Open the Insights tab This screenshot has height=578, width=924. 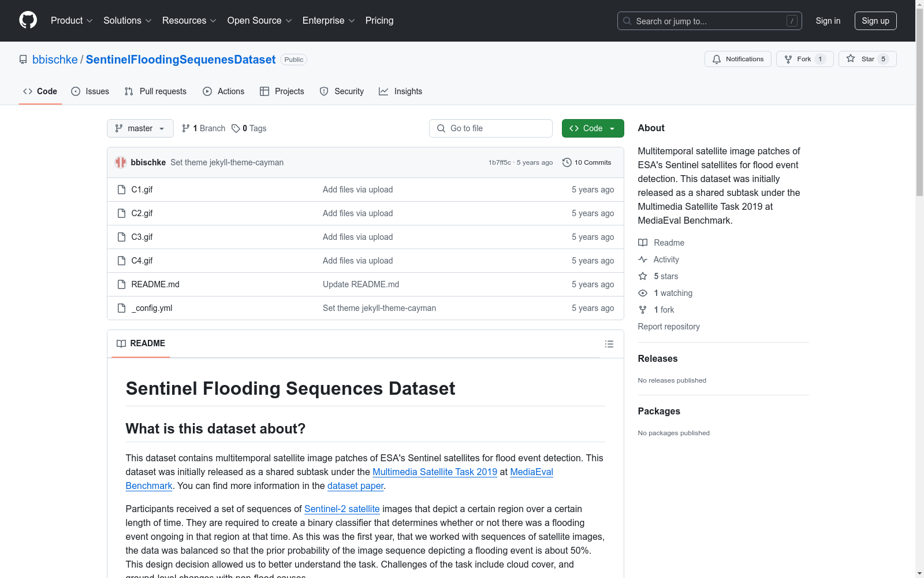401,91
